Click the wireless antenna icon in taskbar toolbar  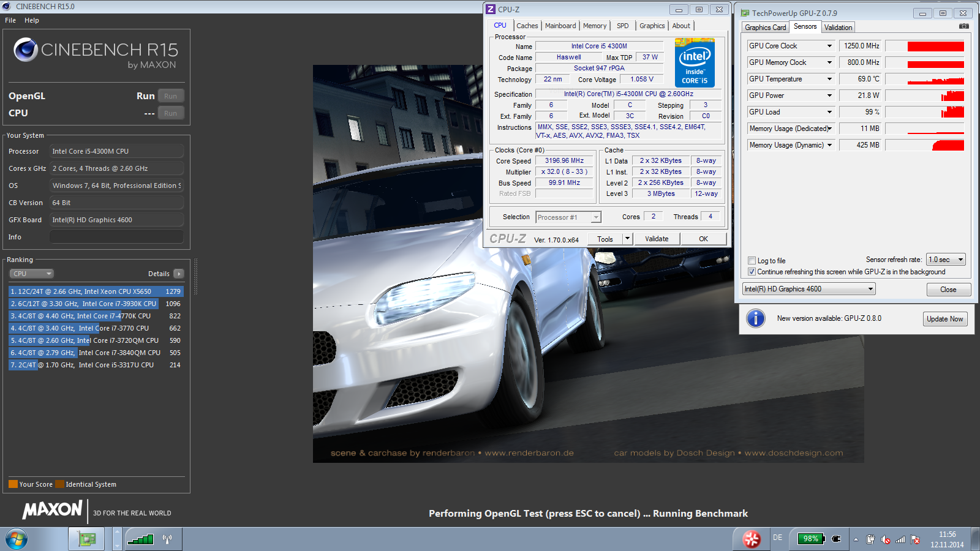click(x=167, y=539)
